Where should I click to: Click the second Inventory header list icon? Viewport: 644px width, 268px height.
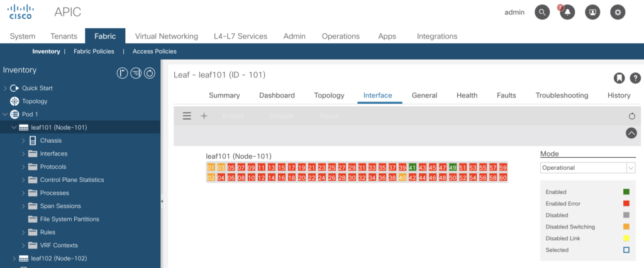point(136,73)
